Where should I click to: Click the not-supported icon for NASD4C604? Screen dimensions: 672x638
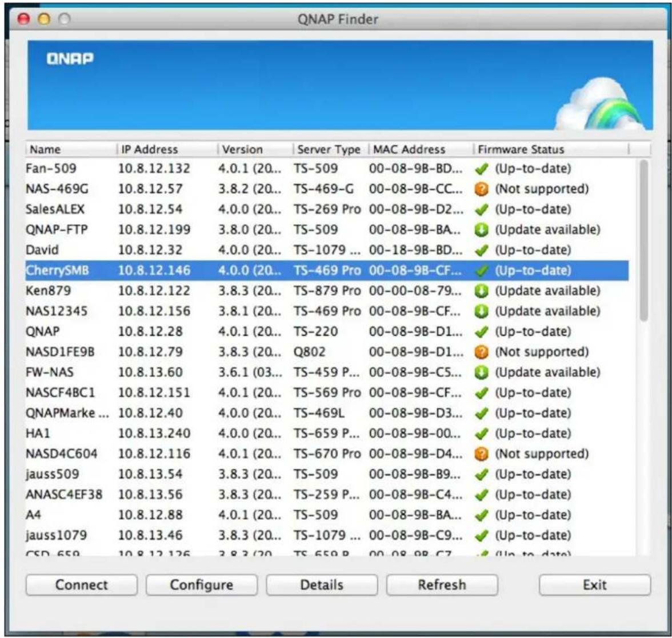(481, 454)
